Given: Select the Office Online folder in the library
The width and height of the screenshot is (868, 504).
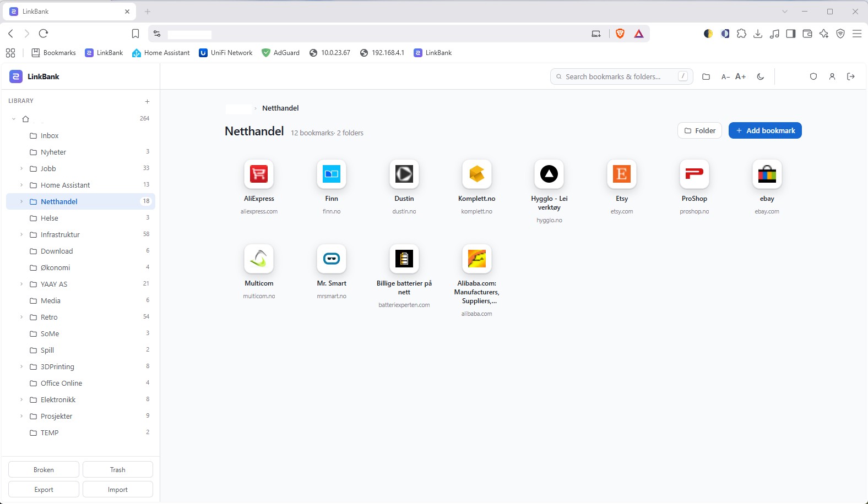Looking at the screenshot, I should click(80, 383).
